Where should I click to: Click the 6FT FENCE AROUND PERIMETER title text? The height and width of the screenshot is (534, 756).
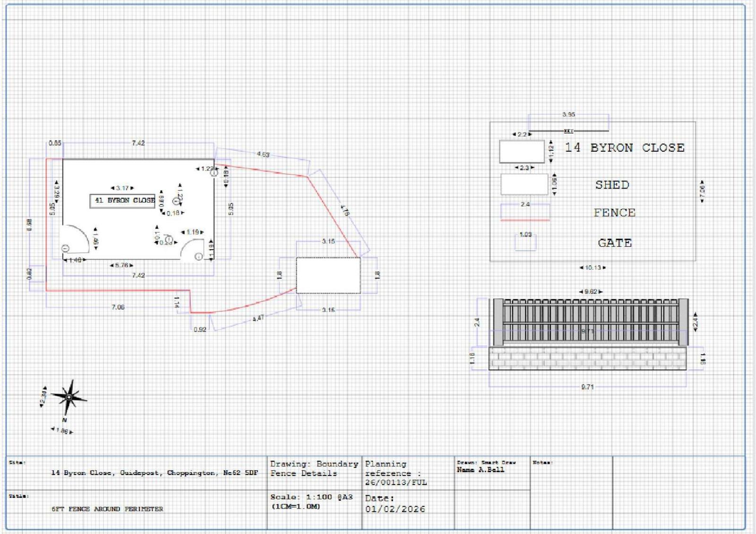pos(107,509)
